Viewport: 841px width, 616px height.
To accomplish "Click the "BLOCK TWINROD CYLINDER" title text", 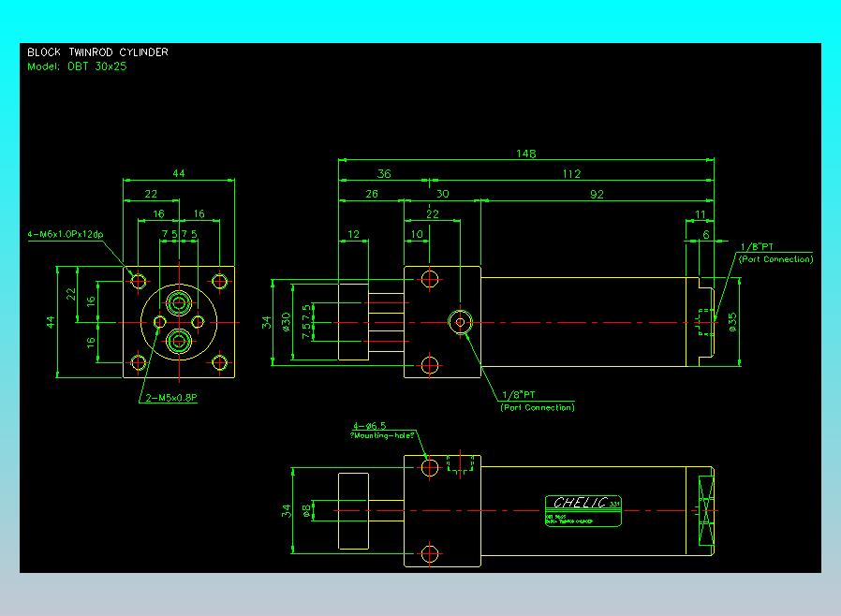I will (97, 52).
